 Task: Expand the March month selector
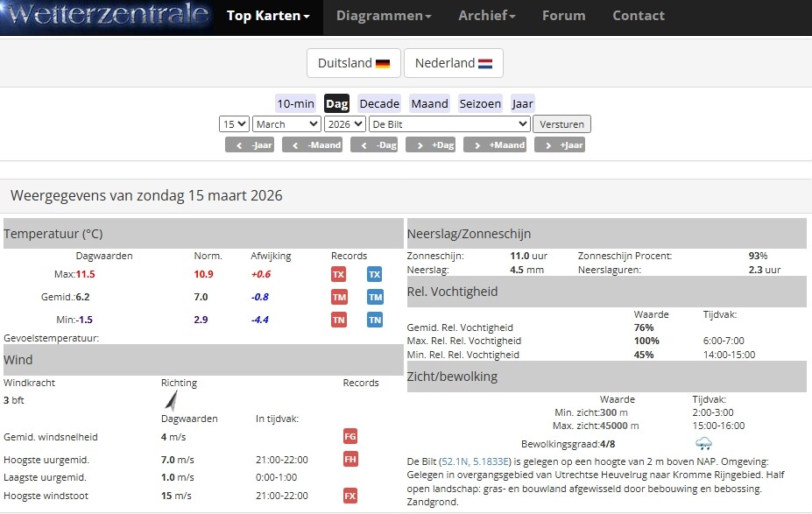286,124
